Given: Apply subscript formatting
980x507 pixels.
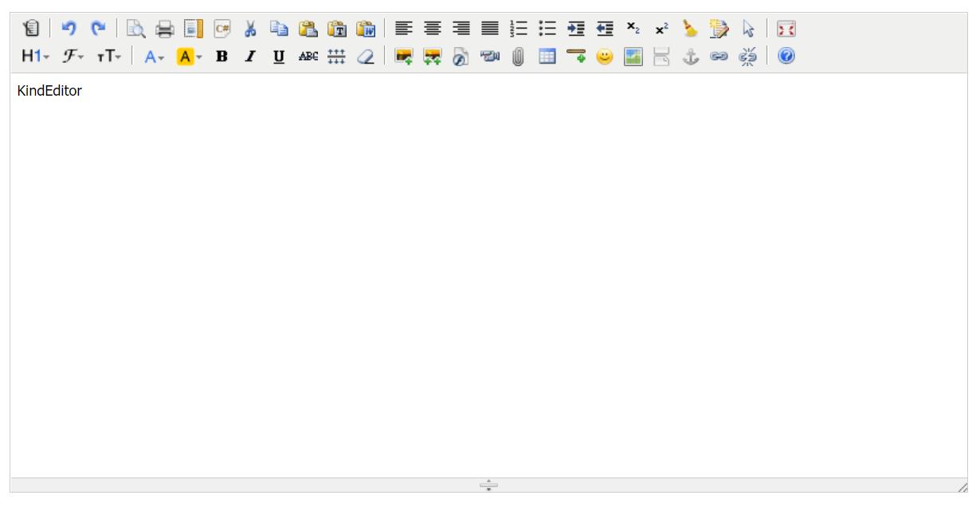Looking at the screenshot, I should tap(632, 29).
